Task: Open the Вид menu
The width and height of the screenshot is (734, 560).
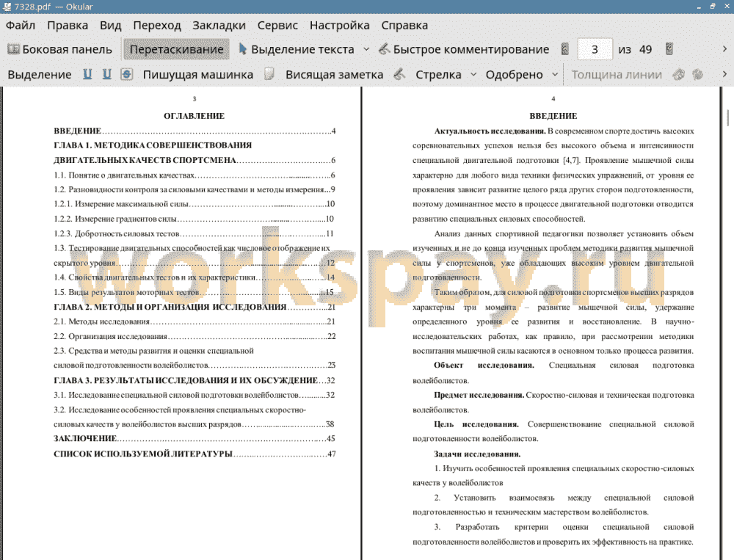Action: [x=111, y=25]
